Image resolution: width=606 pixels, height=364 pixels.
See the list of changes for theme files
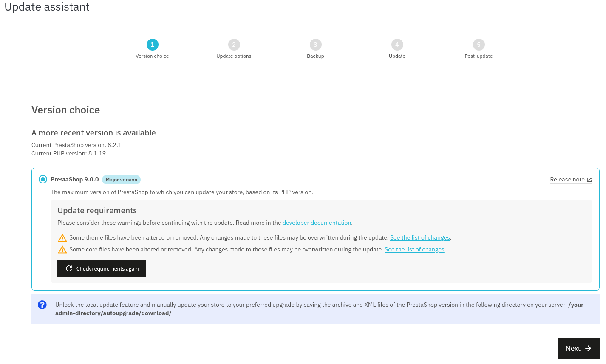tap(420, 237)
